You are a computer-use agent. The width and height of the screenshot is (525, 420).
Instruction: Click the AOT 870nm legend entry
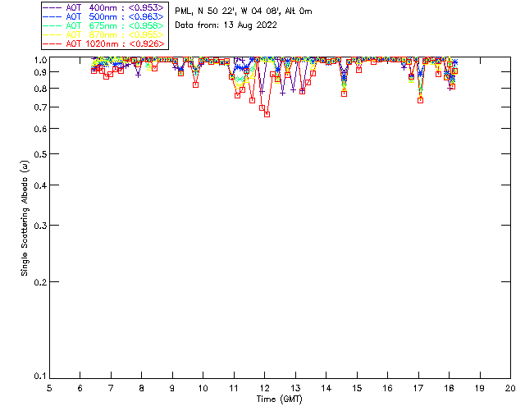click(x=103, y=34)
